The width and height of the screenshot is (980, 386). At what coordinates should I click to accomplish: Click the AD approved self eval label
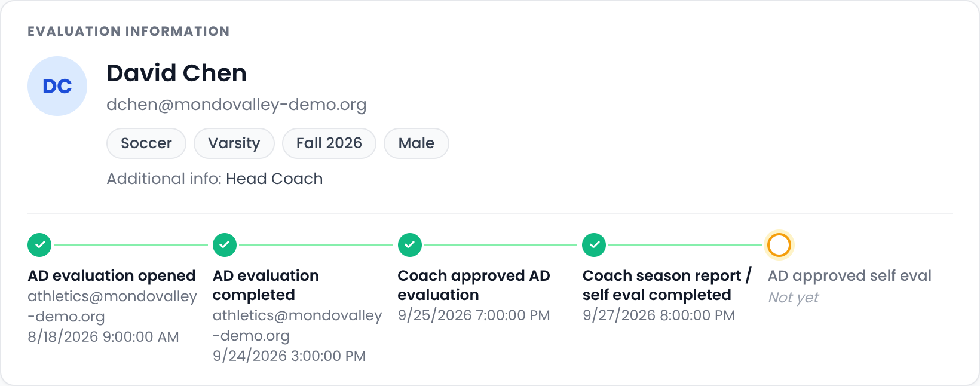click(x=850, y=275)
